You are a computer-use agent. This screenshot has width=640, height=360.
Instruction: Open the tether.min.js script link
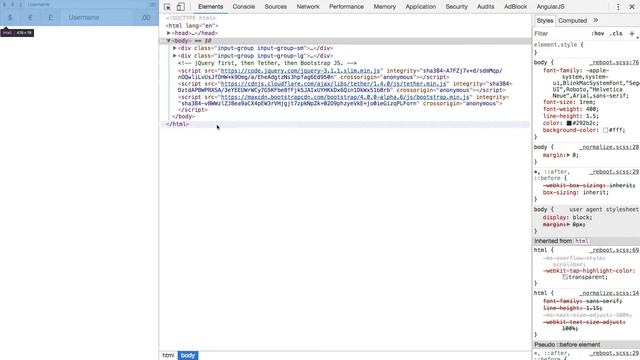pos(333,84)
